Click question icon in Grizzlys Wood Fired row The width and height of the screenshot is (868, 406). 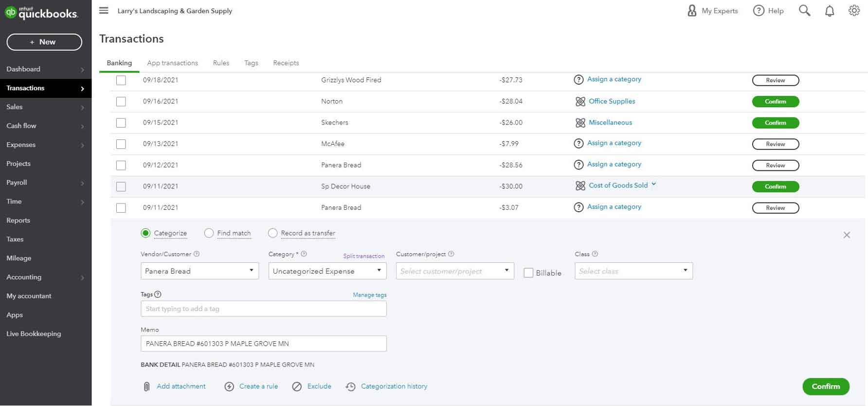tap(579, 80)
